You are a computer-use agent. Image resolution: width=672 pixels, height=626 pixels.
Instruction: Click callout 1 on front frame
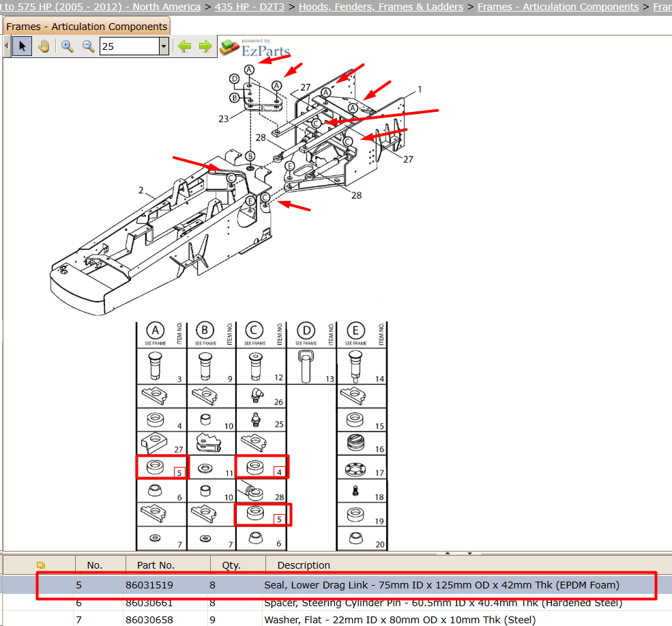420,89
